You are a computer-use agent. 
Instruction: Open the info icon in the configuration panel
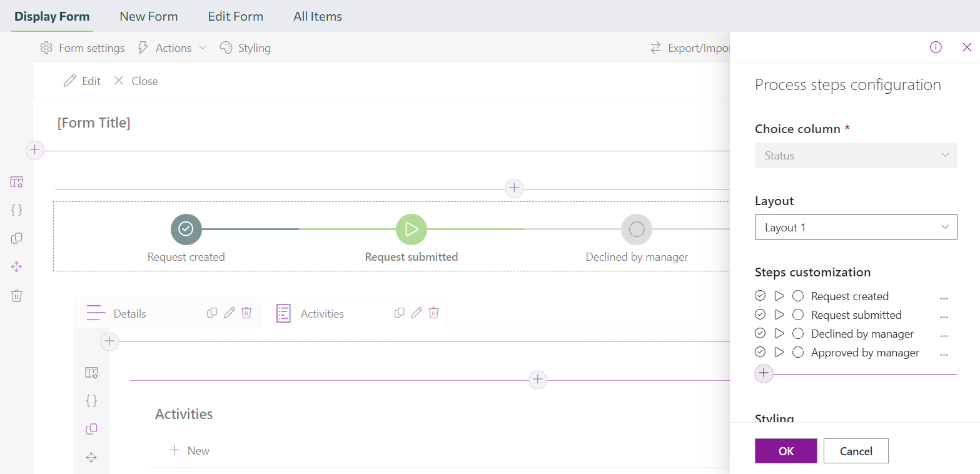936,47
